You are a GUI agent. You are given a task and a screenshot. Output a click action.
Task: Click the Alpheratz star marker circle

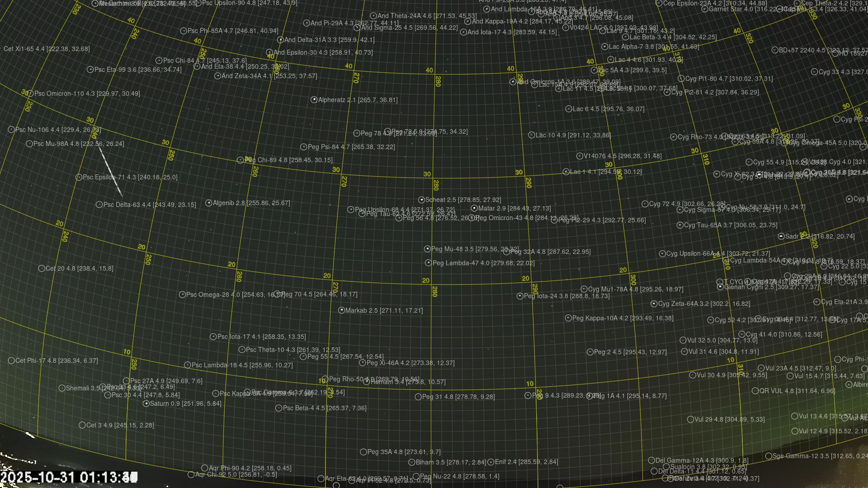314,100
